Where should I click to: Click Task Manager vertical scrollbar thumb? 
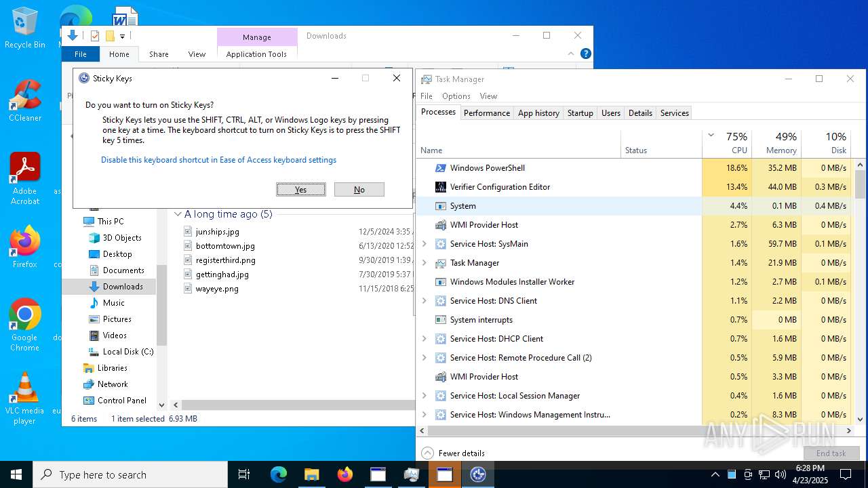click(x=860, y=183)
